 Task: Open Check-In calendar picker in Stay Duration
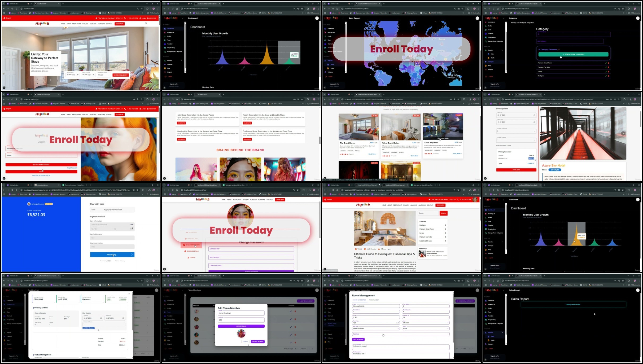(101, 318)
